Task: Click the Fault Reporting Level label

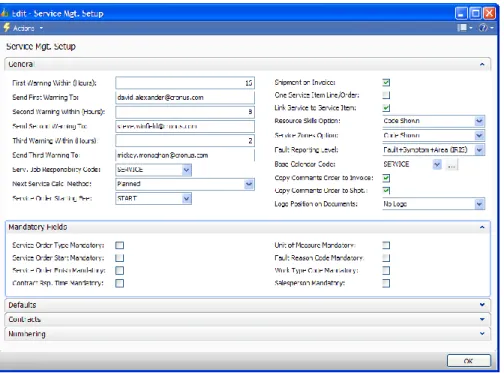Action: (x=307, y=150)
